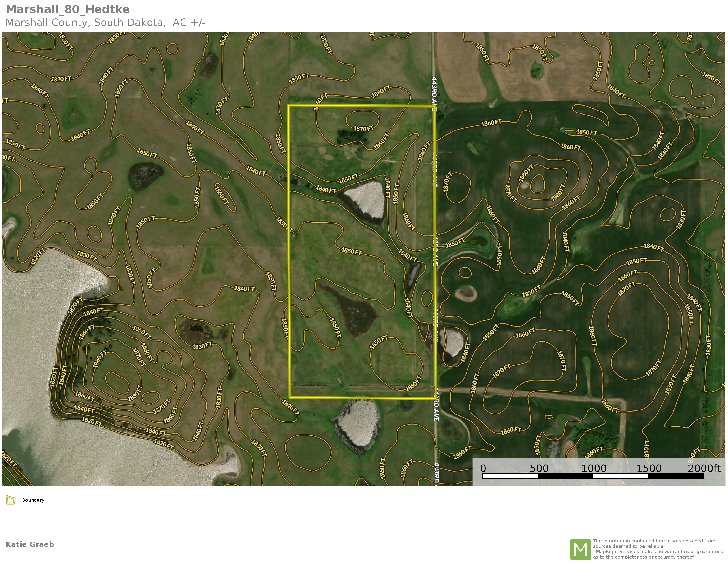Click the Marshall_80_Hedtke map title
728x563 pixels.
[x=68, y=9]
